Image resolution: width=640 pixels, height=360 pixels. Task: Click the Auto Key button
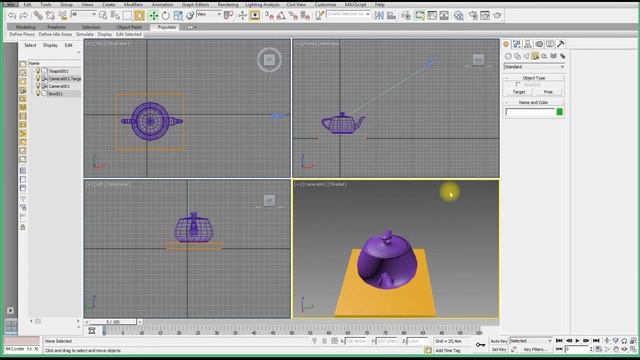[498, 341]
